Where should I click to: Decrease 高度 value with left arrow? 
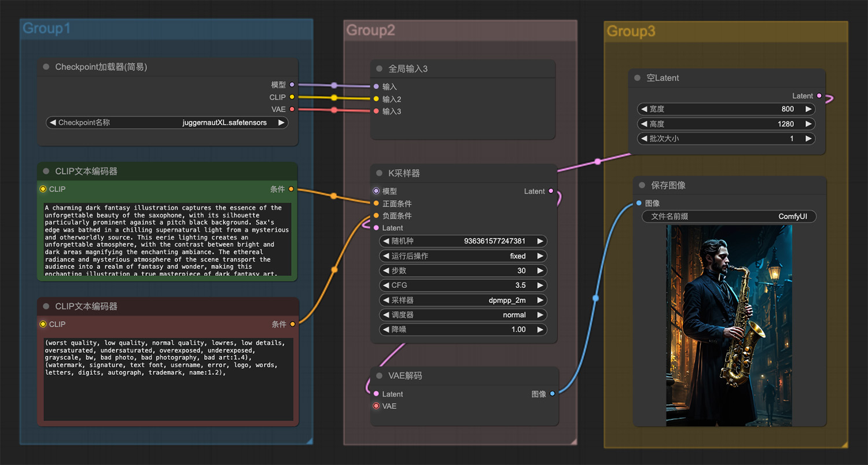click(644, 124)
